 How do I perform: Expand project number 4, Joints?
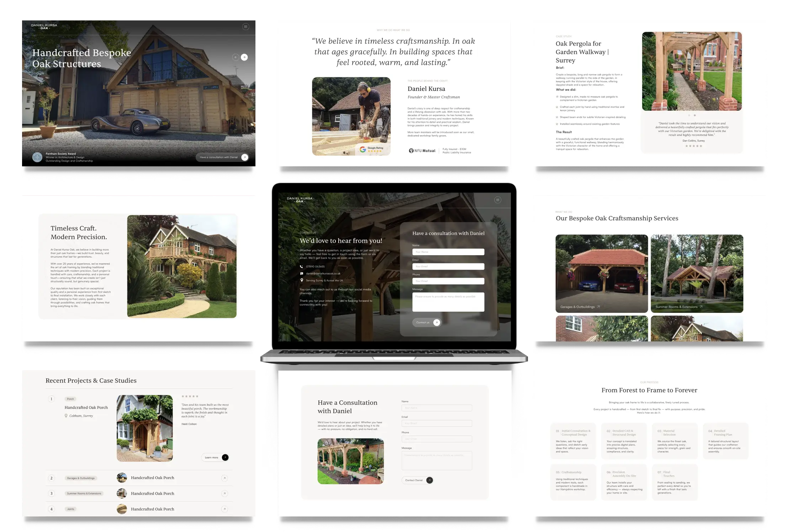point(52,509)
